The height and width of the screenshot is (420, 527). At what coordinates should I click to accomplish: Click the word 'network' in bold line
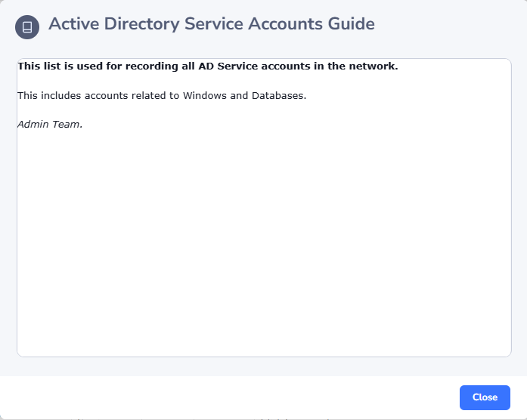[375, 66]
